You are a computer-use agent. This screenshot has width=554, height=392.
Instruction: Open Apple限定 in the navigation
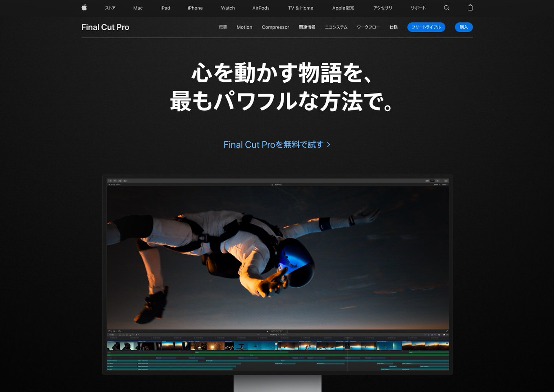[343, 8]
